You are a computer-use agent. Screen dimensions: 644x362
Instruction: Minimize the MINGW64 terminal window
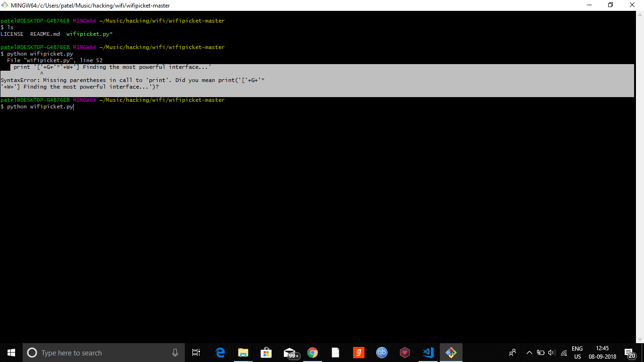coord(589,5)
